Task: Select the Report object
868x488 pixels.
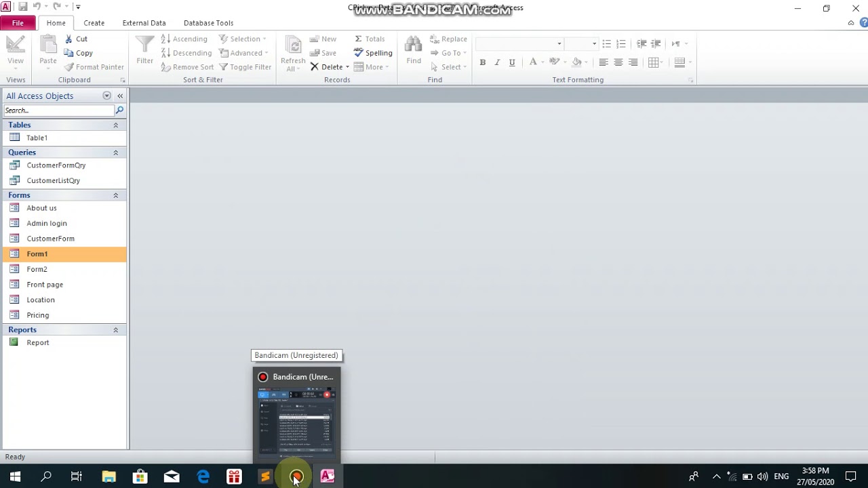Action: [x=64, y=342]
